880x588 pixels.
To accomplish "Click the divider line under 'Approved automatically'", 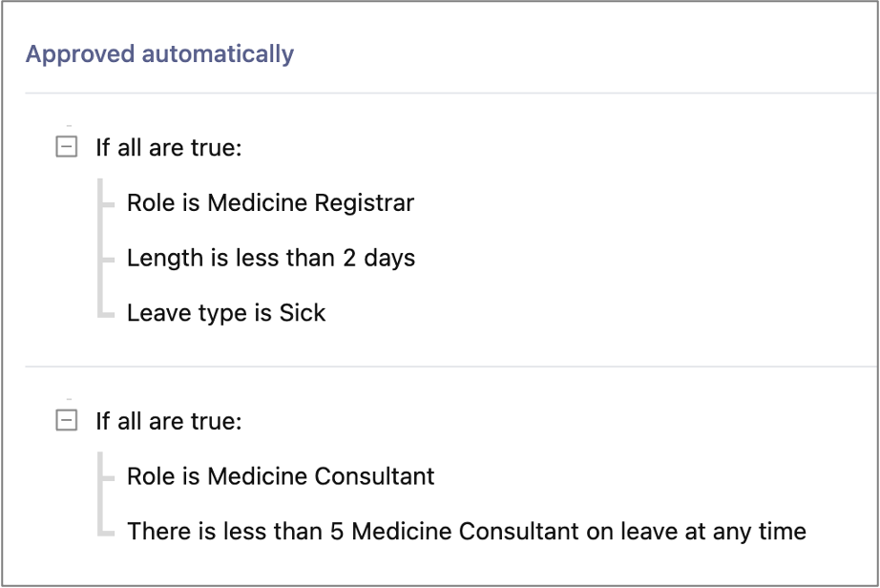I will pyautogui.click(x=450, y=94).
